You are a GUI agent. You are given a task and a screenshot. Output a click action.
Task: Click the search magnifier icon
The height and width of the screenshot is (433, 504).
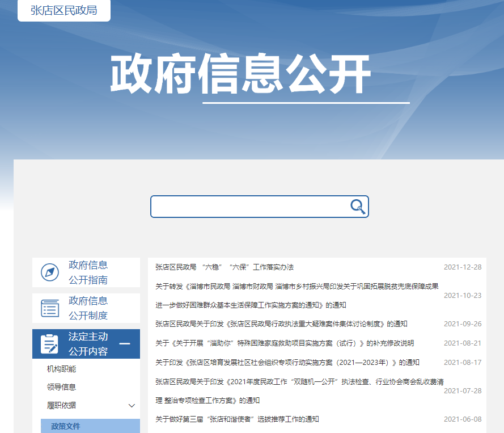pyautogui.click(x=358, y=207)
